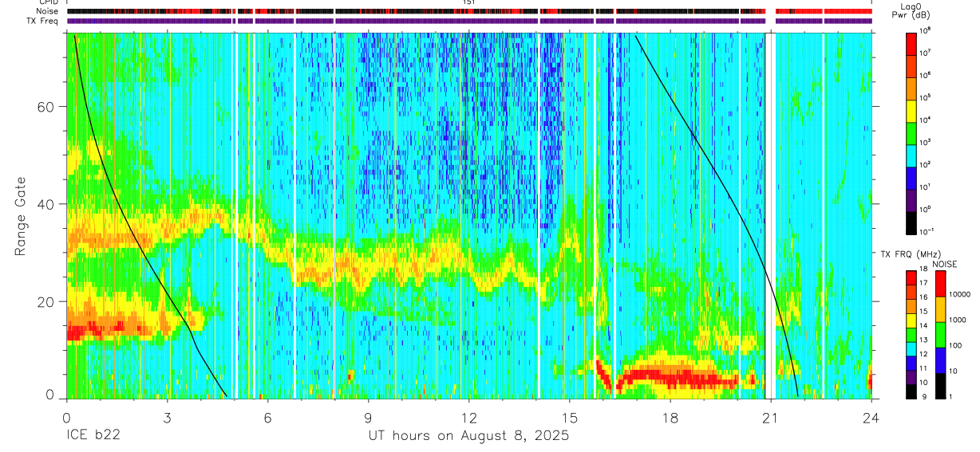Click the 'UT hours on August 8, 2025' axis title
The image size is (980, 452).
[468, 436]
